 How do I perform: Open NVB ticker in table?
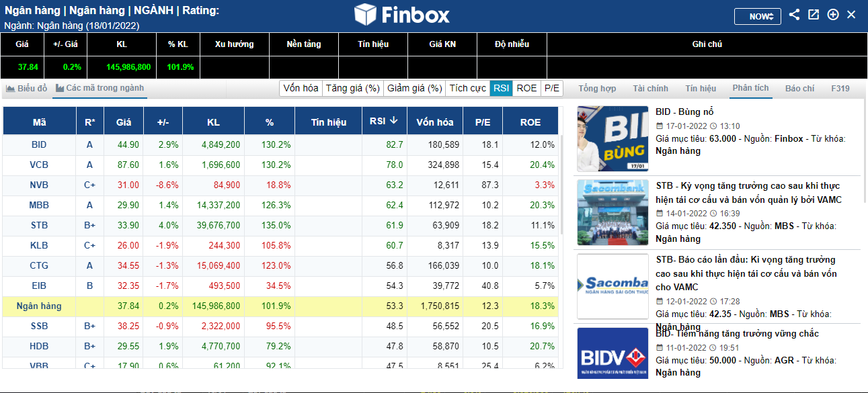pyautogui.click(x=39, y=185)
